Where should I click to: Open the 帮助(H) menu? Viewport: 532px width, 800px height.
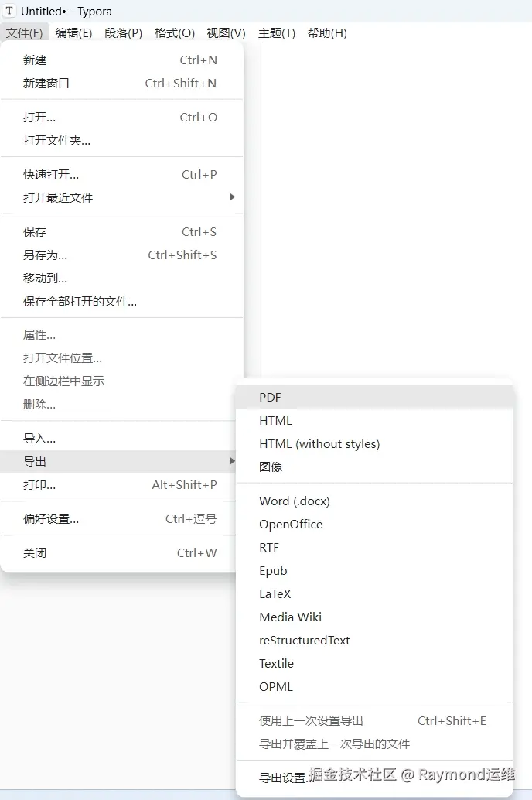click(327, 32)
